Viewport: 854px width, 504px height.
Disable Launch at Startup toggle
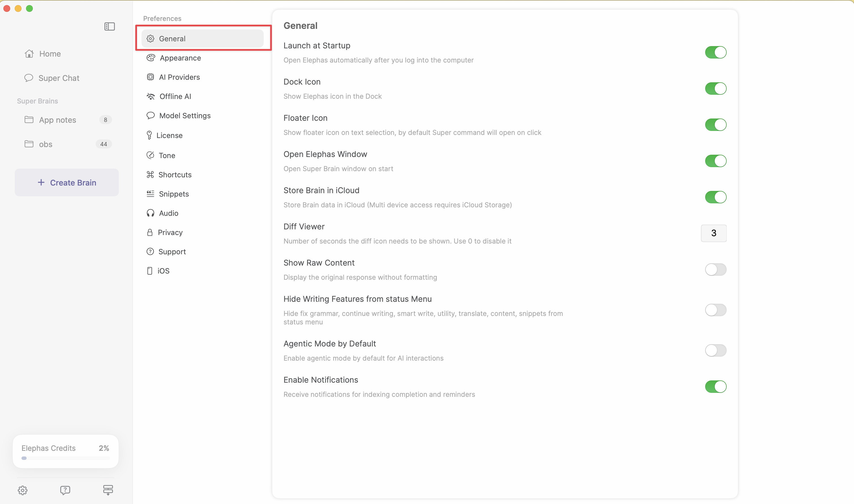click(x=715, y=52)
